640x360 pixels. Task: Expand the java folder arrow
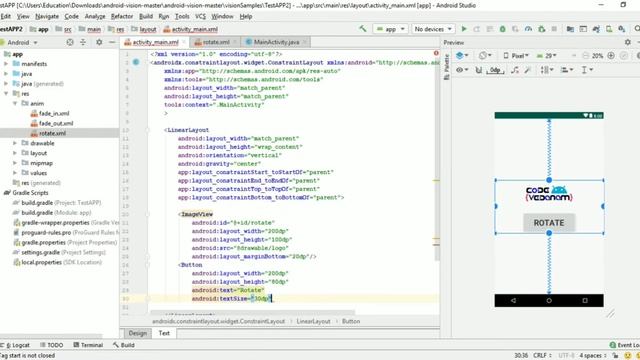point(6,73)
